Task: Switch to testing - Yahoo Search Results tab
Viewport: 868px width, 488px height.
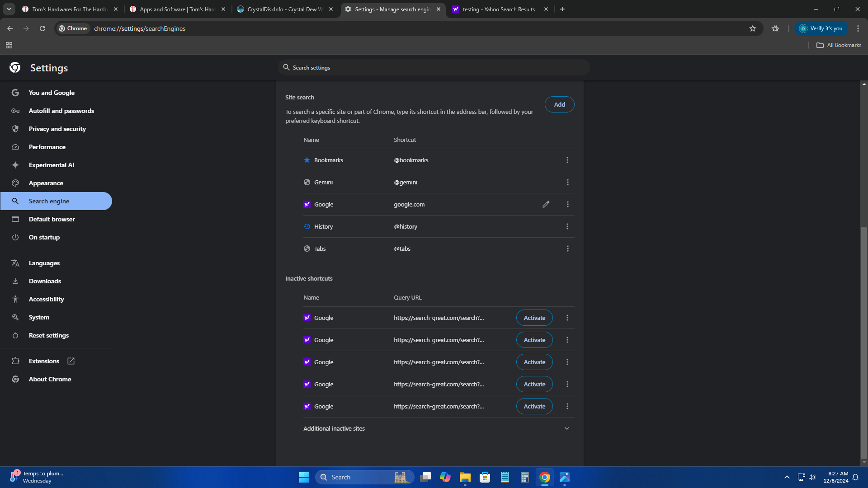Action: tap(500, 9)
